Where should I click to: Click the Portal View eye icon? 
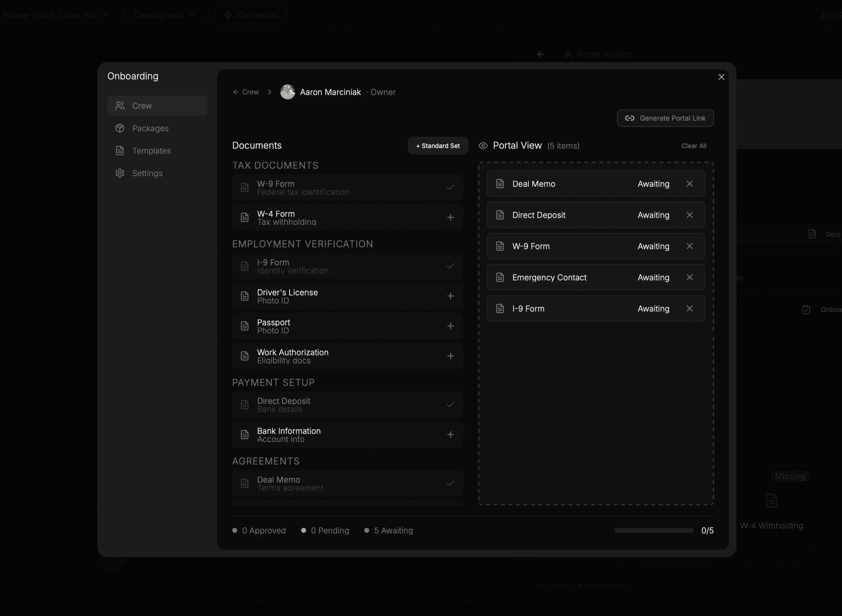(x=483, y=146)
